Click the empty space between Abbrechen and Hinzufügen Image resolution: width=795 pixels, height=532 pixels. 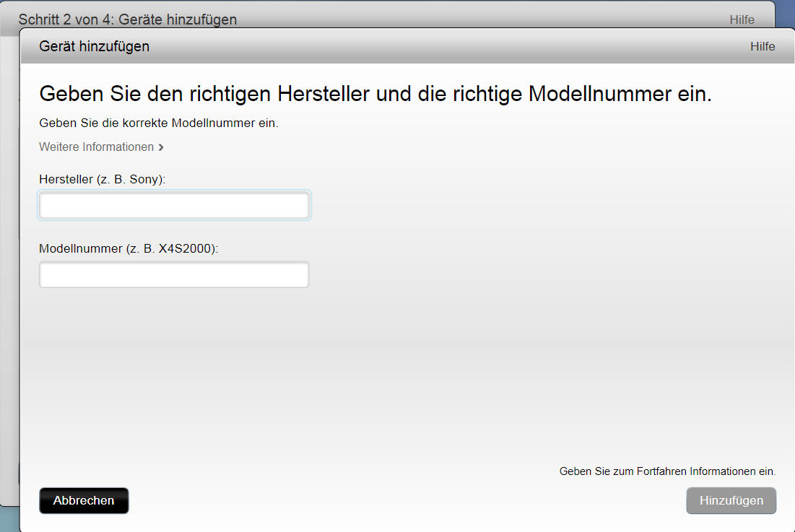click(404, 501)
